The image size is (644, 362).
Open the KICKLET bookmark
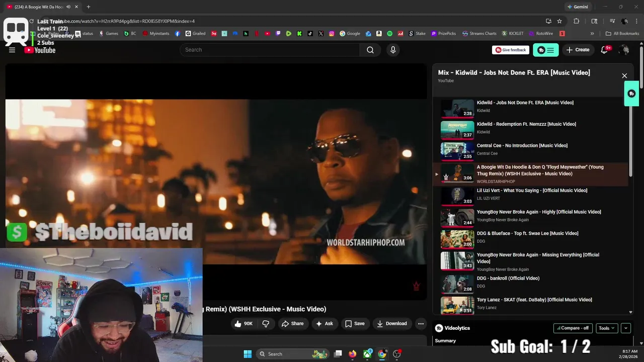pos(513,34)
